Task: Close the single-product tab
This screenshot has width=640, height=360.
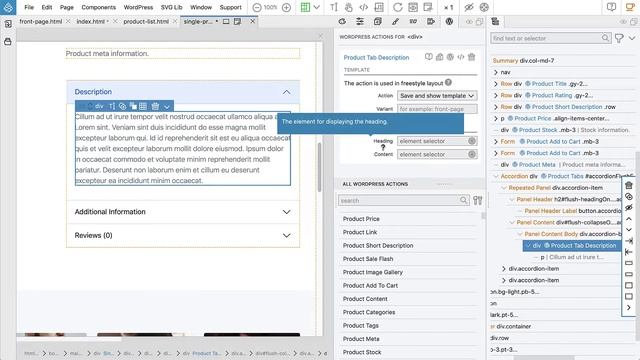Action: coord(253,21)
